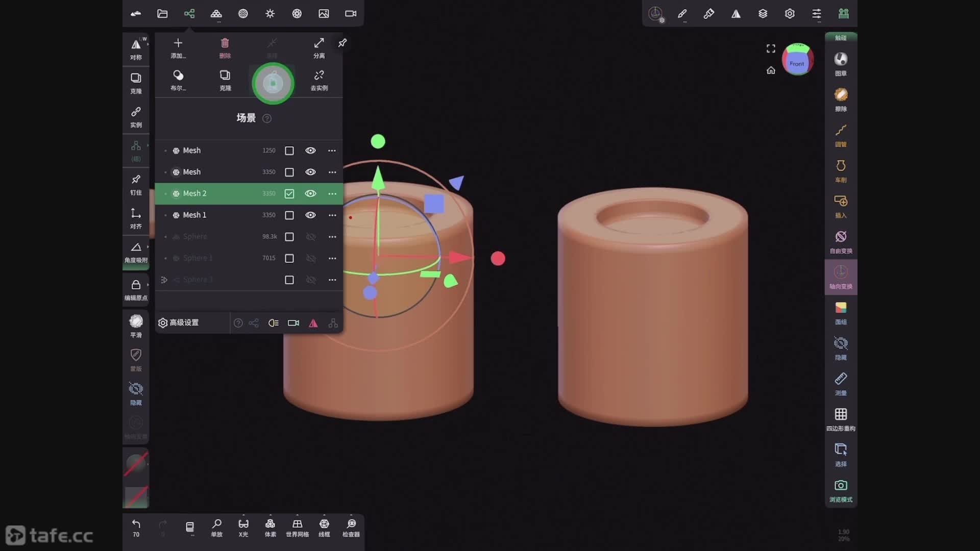Tick the checkbox for Mesh 1
980x551 pixels.
(x=289, y=215)
